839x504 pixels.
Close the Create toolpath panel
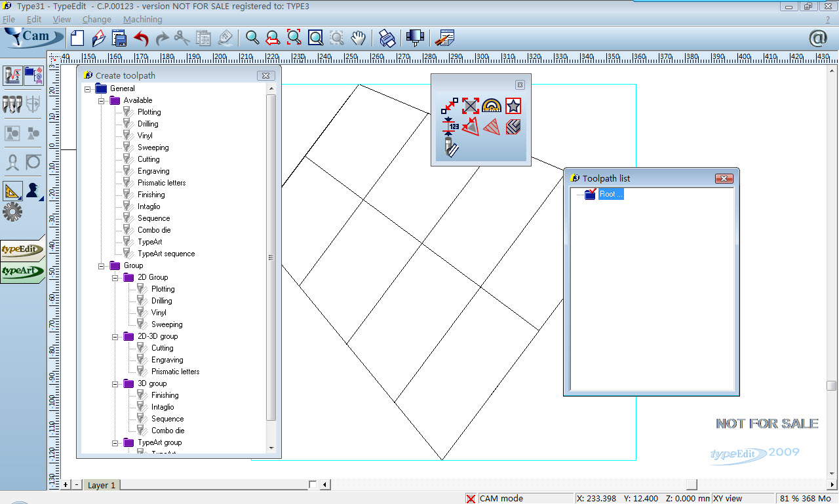(265, 75)
